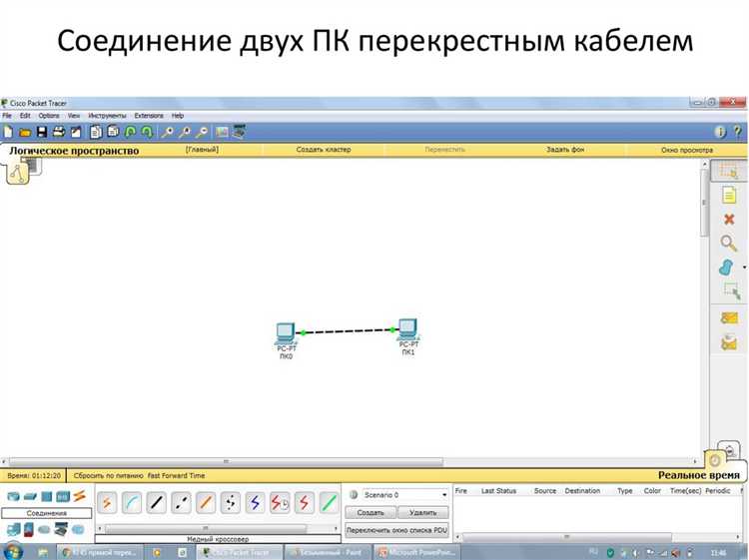This screenshot has width=749, height=560.
Task: Place a note using the yellow note tool
Action: (x=729, y=195)
